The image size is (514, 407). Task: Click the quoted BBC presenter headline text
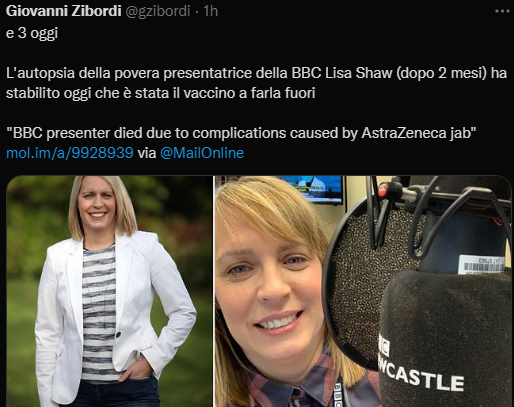241,133
